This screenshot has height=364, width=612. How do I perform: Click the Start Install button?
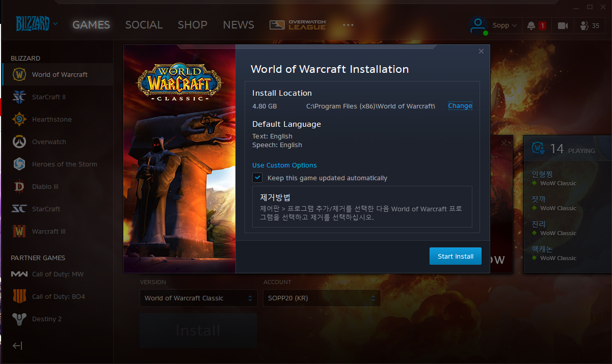click(x=455, y=256)
